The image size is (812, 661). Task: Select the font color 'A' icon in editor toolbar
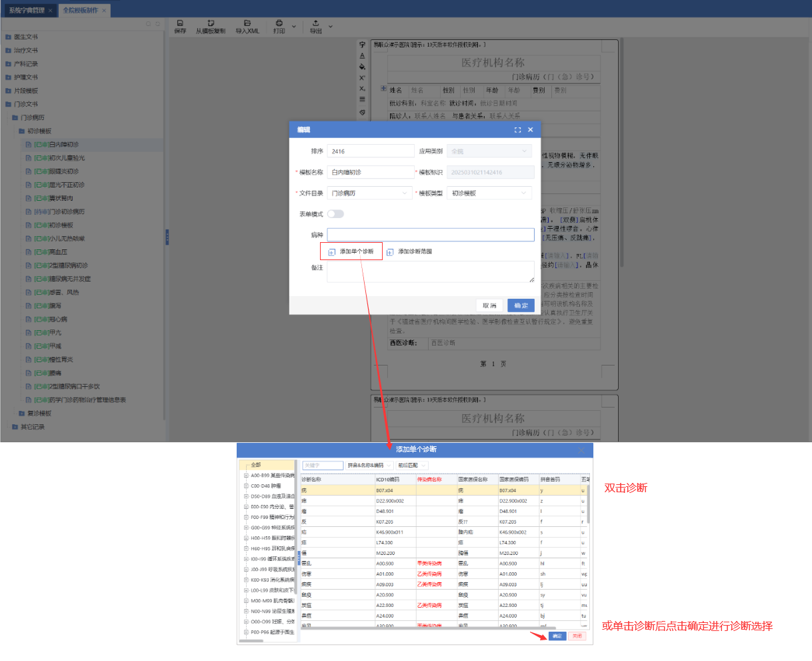click(x=362, y=56)
